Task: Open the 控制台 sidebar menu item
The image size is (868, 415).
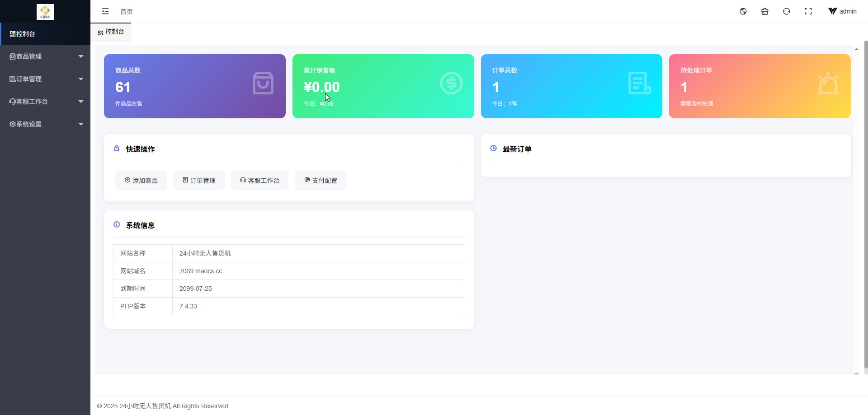Action: pos(45,34)
